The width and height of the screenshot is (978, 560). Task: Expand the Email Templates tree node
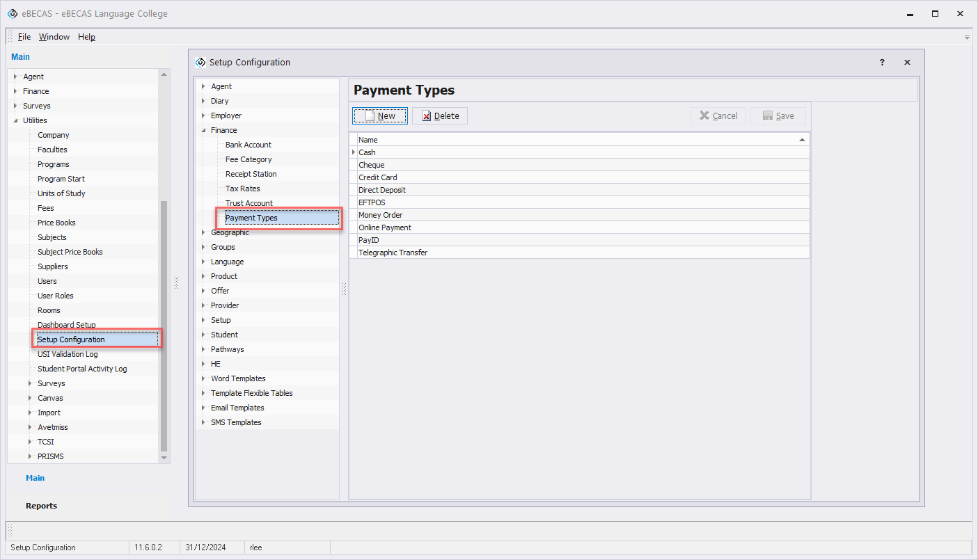coord(203,408)
